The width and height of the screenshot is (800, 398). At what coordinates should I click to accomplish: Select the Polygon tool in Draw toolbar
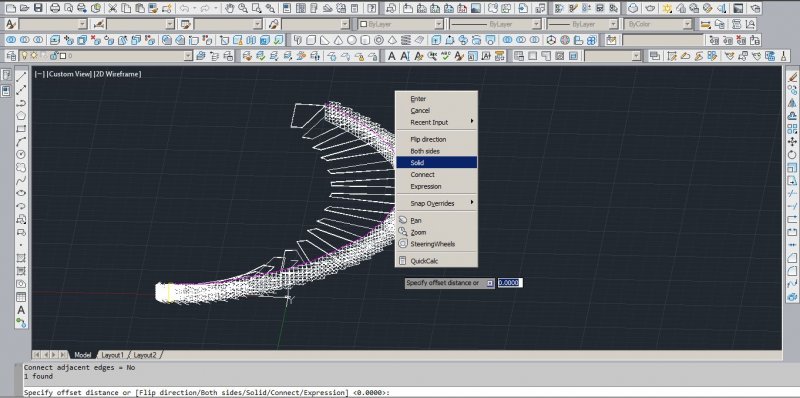click(x=21, y=116)
